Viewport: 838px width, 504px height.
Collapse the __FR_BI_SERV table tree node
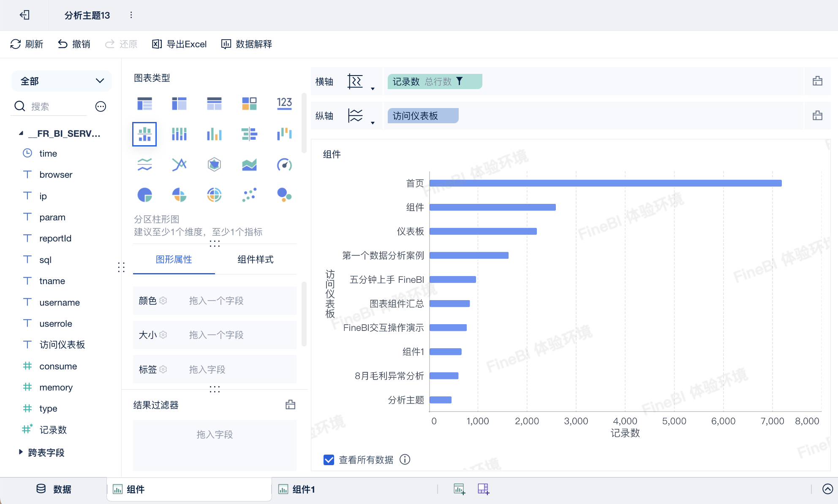[x=21, y=133]
